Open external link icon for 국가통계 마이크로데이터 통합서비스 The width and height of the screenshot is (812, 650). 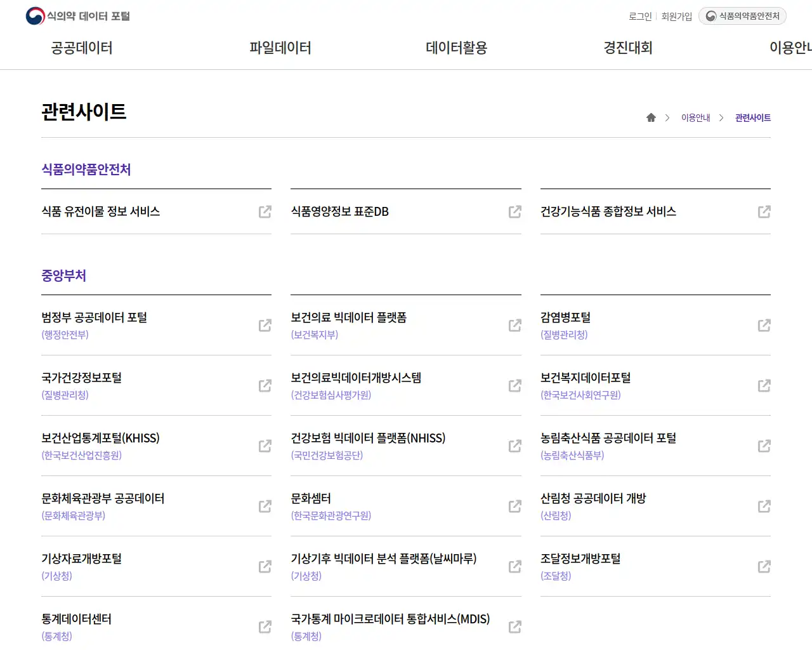[515, 627]
